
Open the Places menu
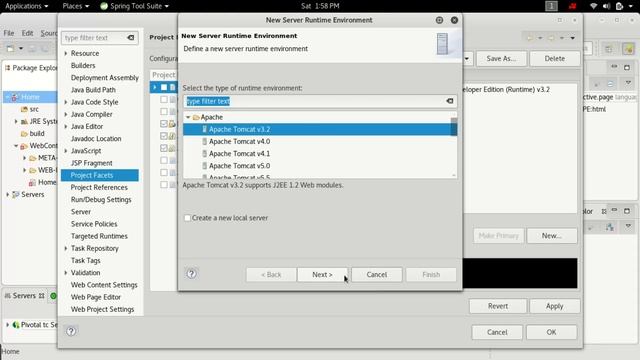coord(76,6)
